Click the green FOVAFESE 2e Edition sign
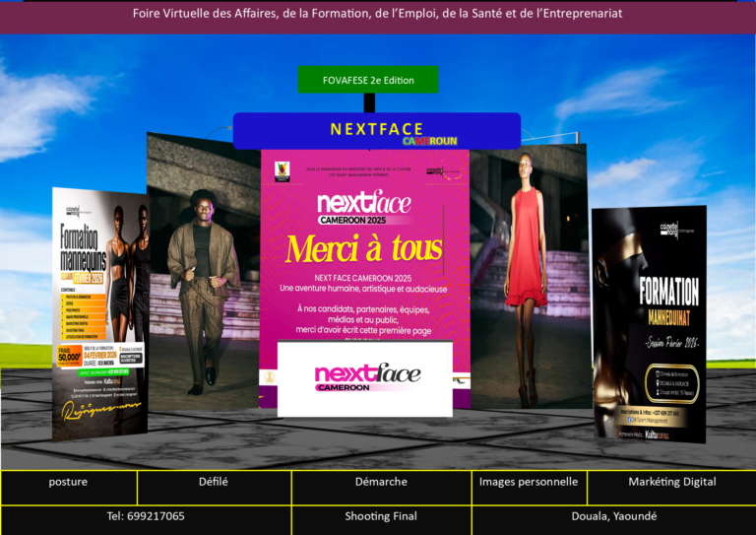This screenshot has height=535, width=756. 368,80
